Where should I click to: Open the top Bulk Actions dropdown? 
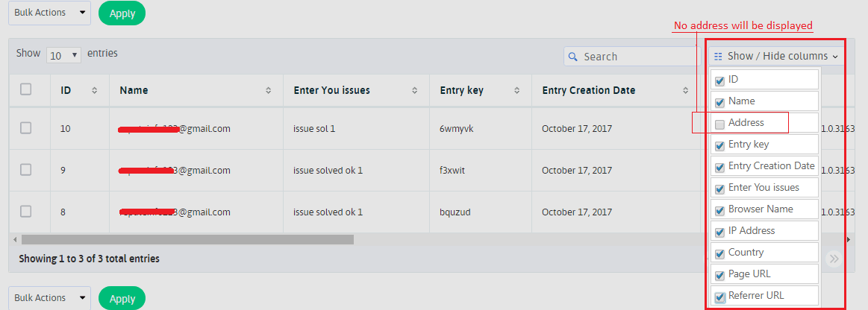[x=49, y=13]
